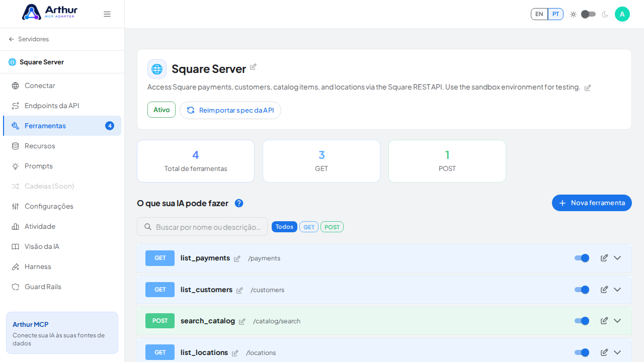Image resolution: width=644 pixels, height=362 pixels.
Task: Click the globe icon next to Square Server in sidebar
Action: click(13, 62)
